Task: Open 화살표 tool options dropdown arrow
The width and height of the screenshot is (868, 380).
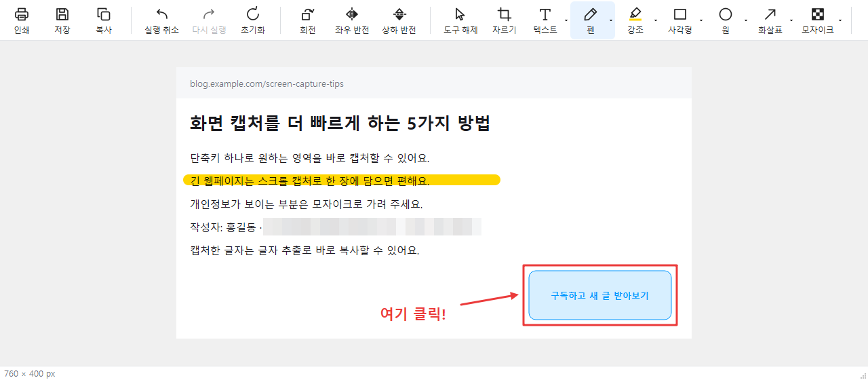Action: tap(791, 20)
